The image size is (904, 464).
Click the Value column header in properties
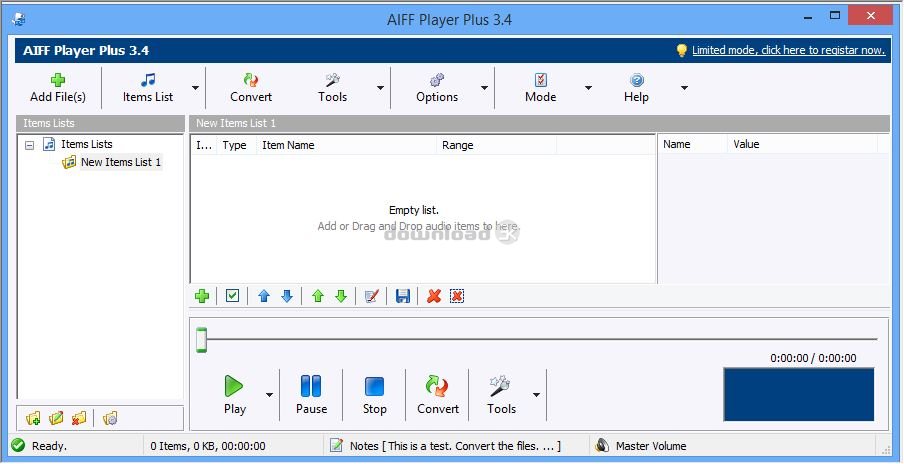coord(802,144)
